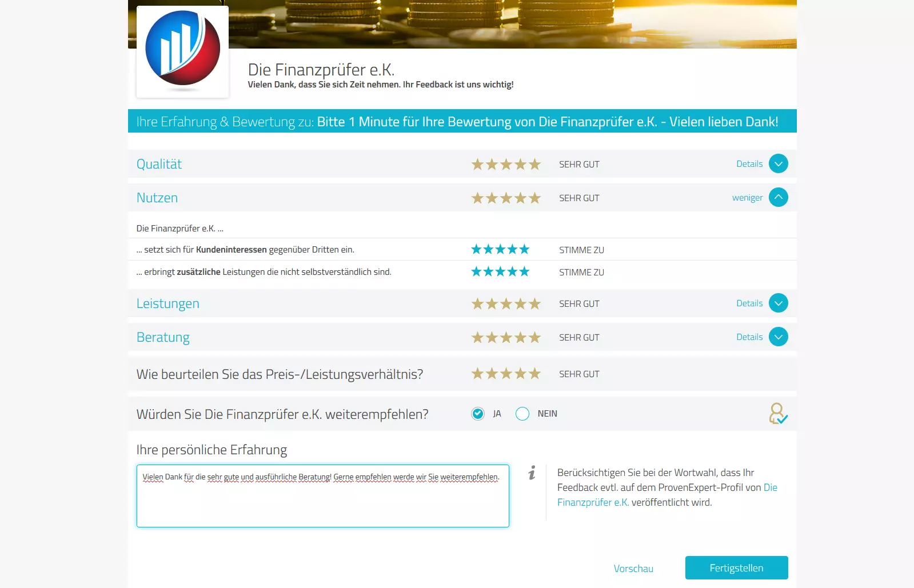Screen dimensions: 914x588
Task: Click into the persönliche Erfahrung text box
Action: pos(323,496)
